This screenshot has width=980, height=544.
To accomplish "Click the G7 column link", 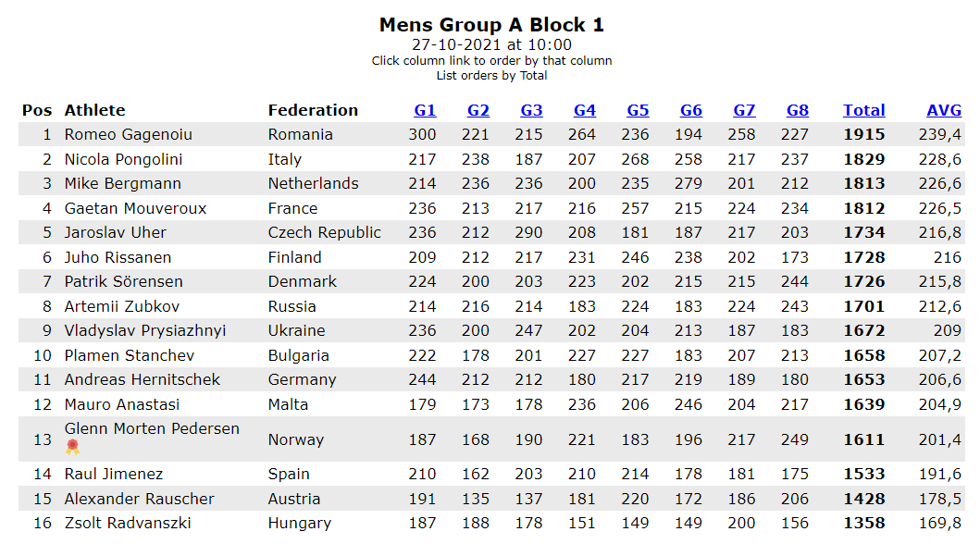I will (x=744, y=110).
